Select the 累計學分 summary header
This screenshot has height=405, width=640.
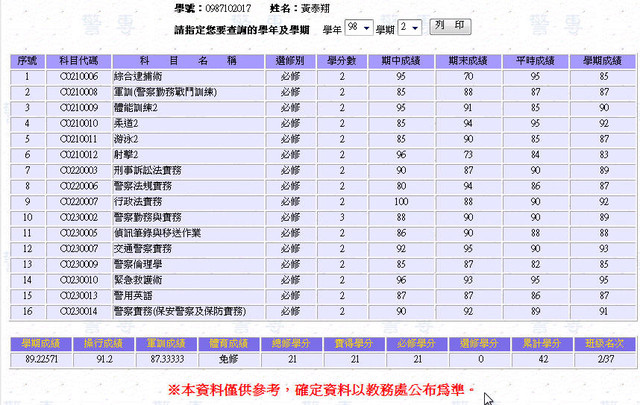pyautogui.click(x=542, y=344)
